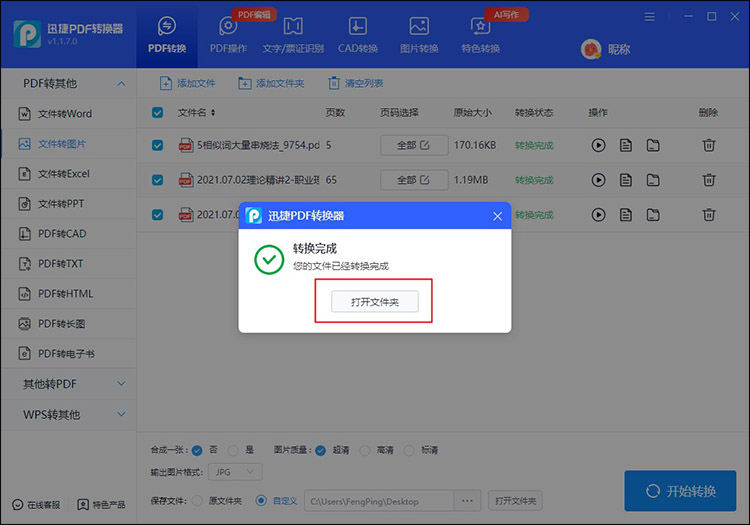The image size is (750, 525).
Task: Select PDF转HTML in sidebar
Action: pos(68,294)
